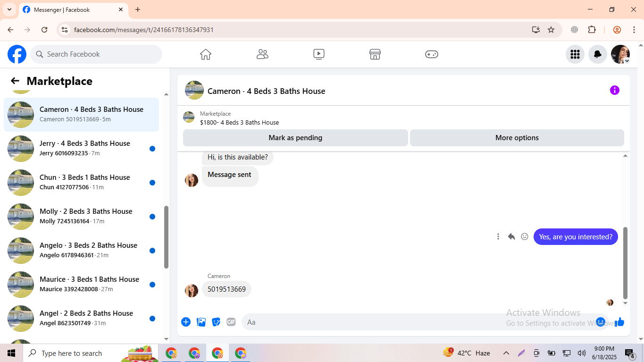This screenshot has width=644, height=362.
Task: Click the chat scrollbar down arrow
Action: tap(626, 303)
